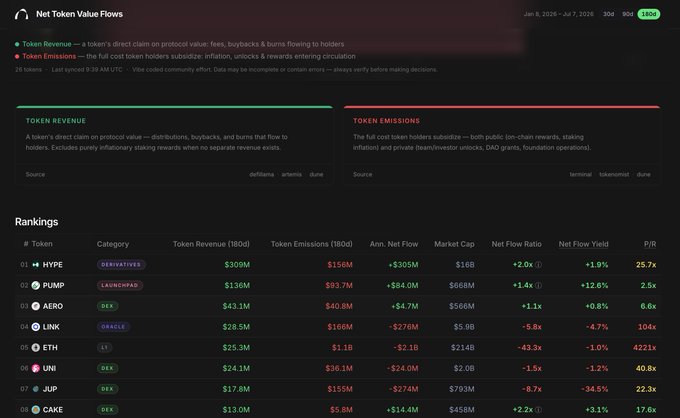This screenshot has height=418, width=680.
Task: Click the Net Token Value Flows title
Action: point(79,14)
